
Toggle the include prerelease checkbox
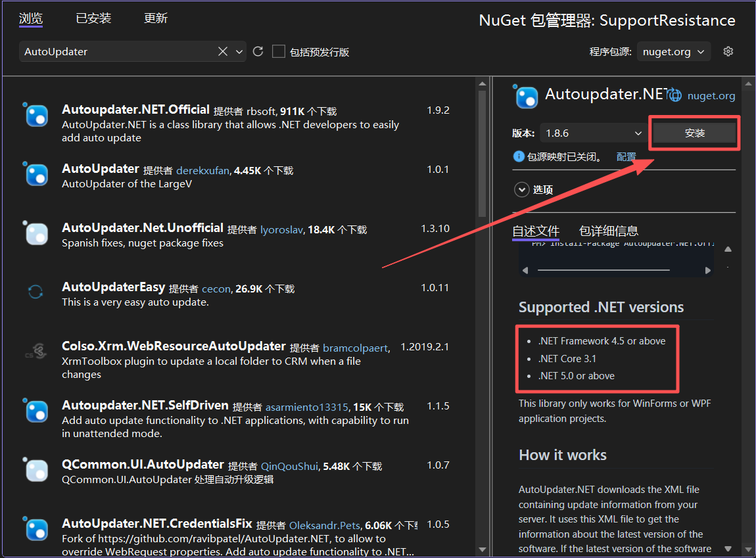[x=279, y=51]
